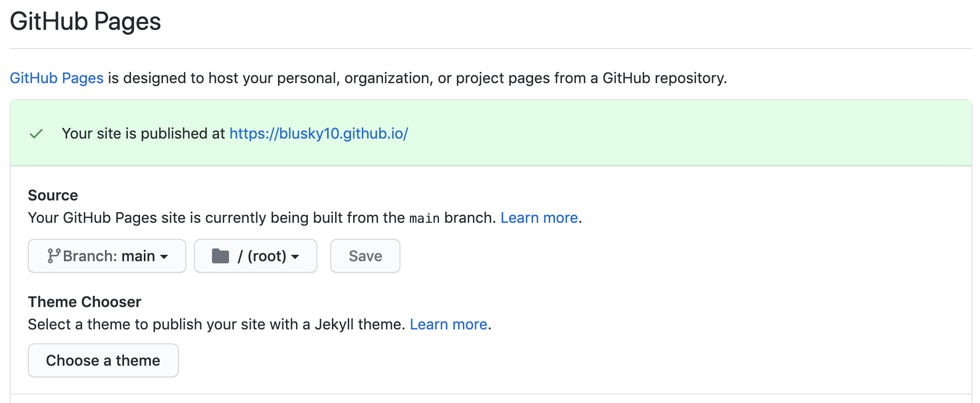Click the monospace 'main' branch name text
This screenshot has height=403, width=980.
pyautogui.click(x=424, y=218)
